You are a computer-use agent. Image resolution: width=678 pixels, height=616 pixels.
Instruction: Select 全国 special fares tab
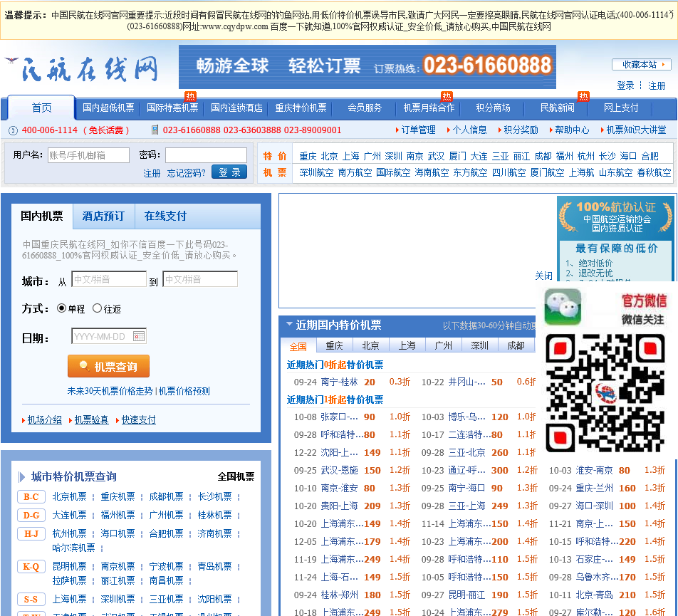click(x=298, y=346)
